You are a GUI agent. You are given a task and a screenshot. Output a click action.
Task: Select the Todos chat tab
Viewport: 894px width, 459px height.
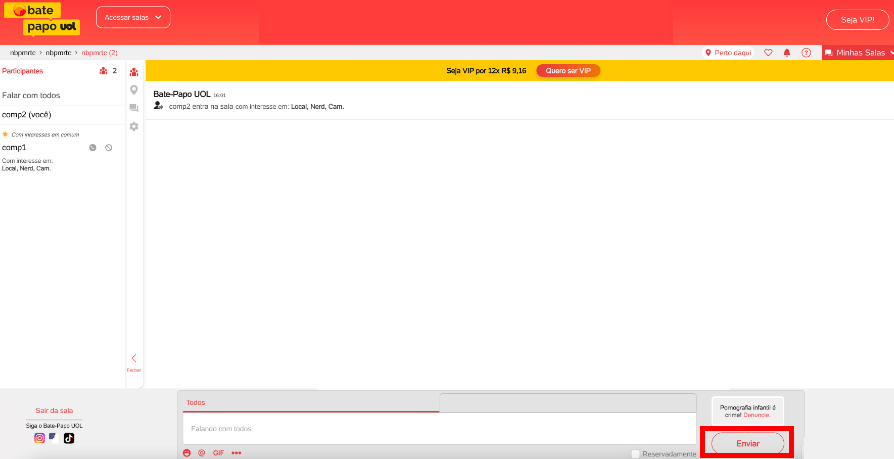point(311,403)
